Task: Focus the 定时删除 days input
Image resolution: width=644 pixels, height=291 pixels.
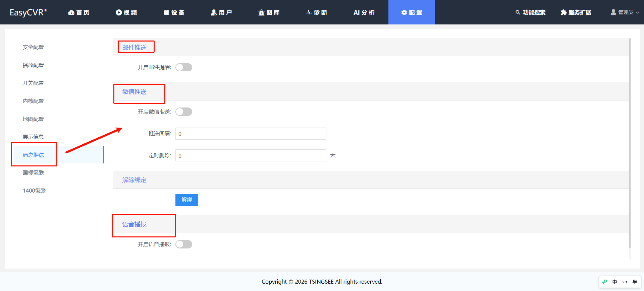Action: 251,155
